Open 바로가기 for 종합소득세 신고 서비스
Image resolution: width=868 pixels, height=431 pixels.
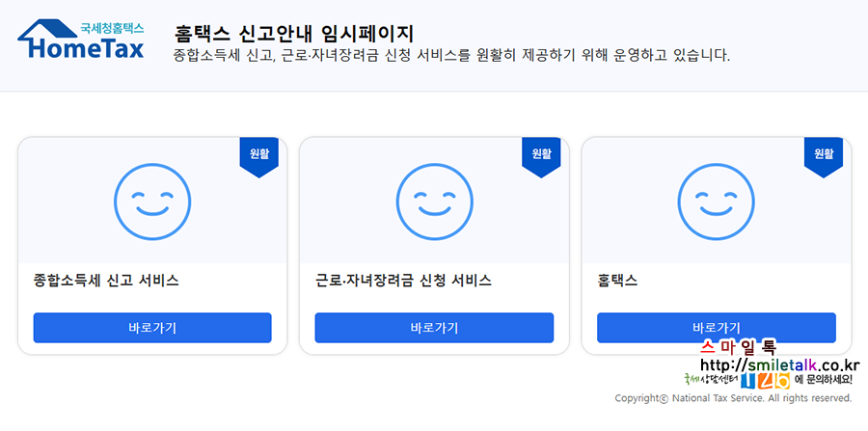(152, 328)
